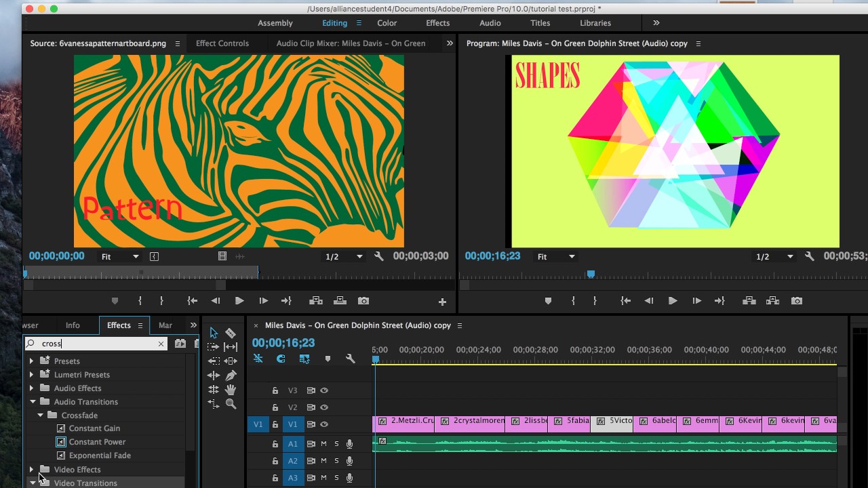
Task: Play the Source monitor clip
Action: point(239,301)
